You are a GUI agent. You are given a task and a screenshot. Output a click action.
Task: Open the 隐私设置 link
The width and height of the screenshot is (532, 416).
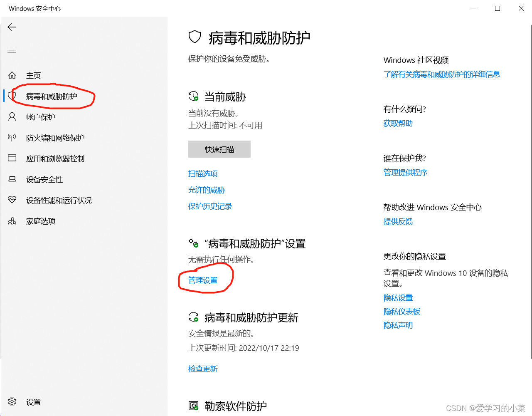click(x=398, y=298)
